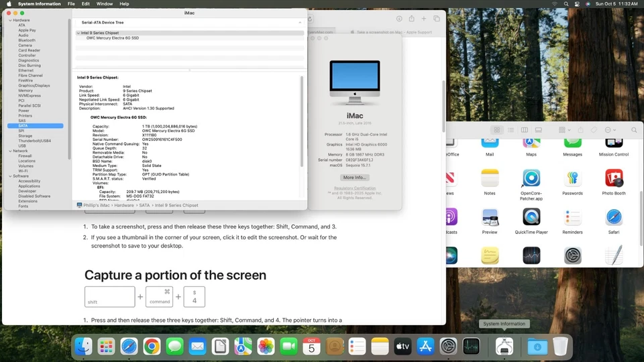Screen dimensions: 644x362
Task: Open Mission Control in Finder window
Action: (614, 142)
